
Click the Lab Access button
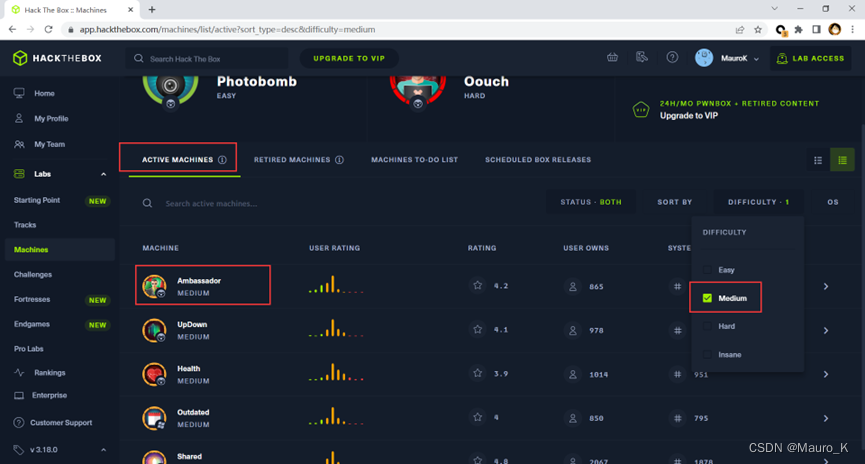(x=810, y=58)
